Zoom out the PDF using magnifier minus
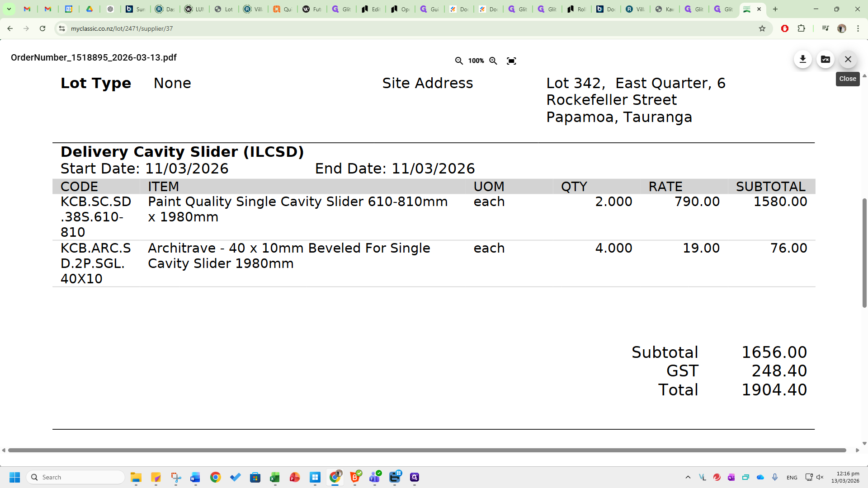 pyautogui.click(x=459, y=61)
